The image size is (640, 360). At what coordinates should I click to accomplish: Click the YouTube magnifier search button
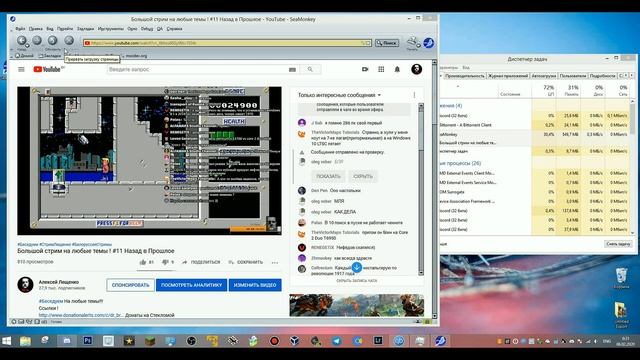(310, 69)
